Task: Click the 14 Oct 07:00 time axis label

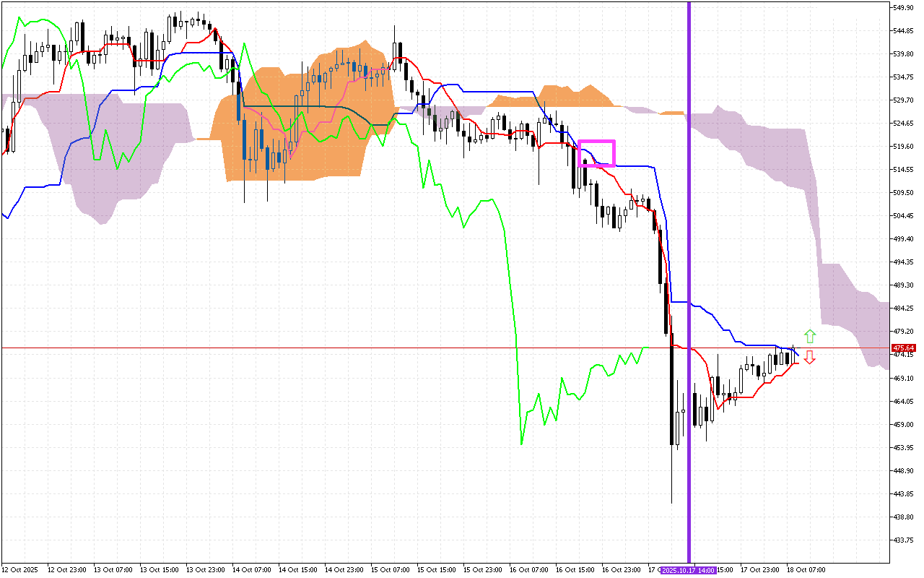Action: [249, 569]
